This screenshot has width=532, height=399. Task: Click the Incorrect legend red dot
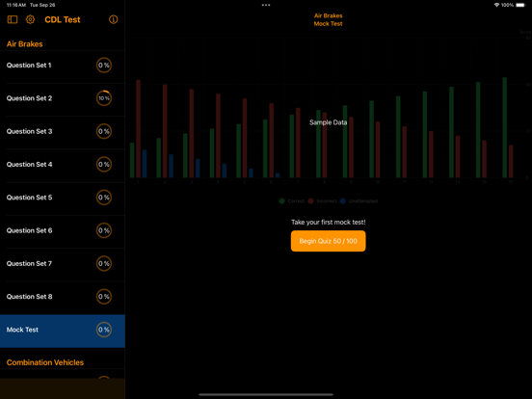310,201
